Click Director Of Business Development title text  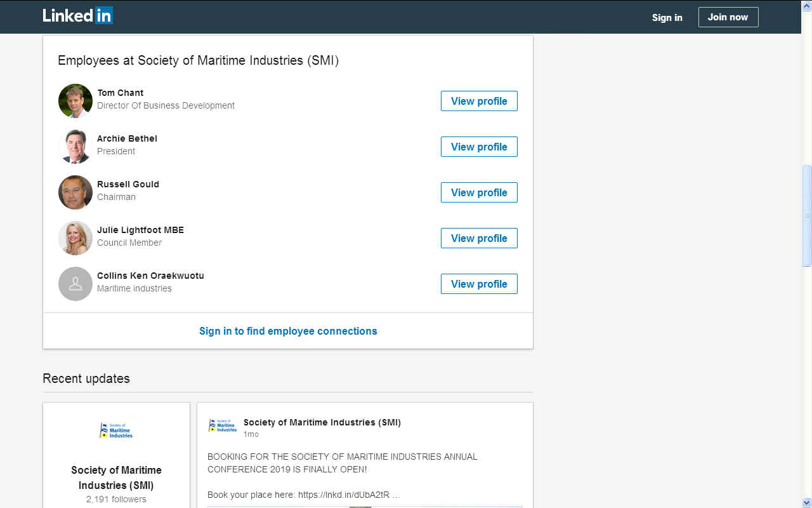(166, 105)
